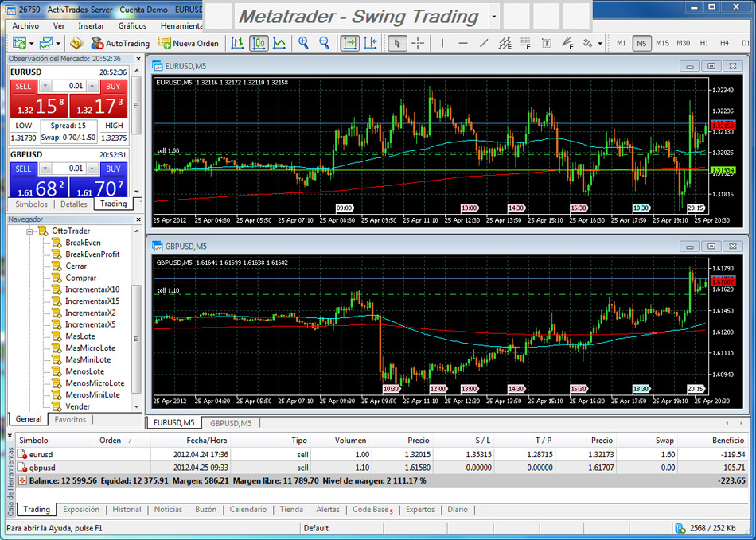Click the Nueva Orden toolbar icon
This screenshot has width=756, height=540.
pyautogui.click(x=188, y=43)
